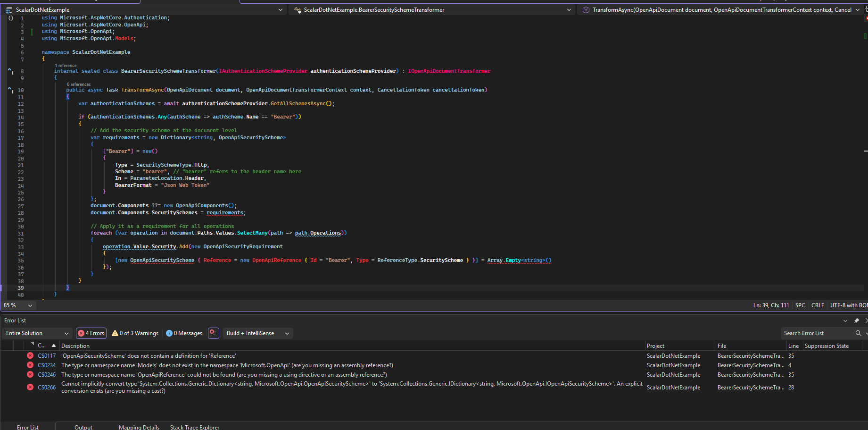Screen dimensions: 868x430
Task: Toggle the 4 Errors filter
Action: point(91,333)
